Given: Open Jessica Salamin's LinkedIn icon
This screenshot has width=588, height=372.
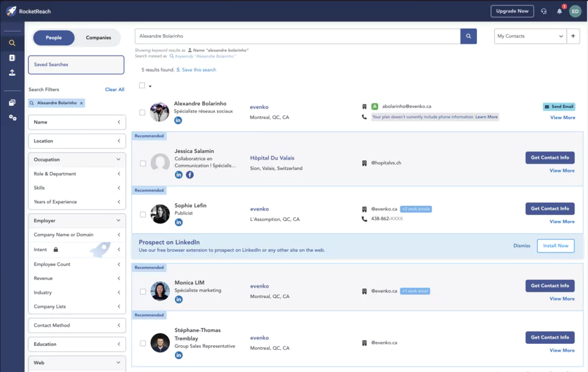Looking at the screenshot, I should pyautogui.click(x=179, y=175).
